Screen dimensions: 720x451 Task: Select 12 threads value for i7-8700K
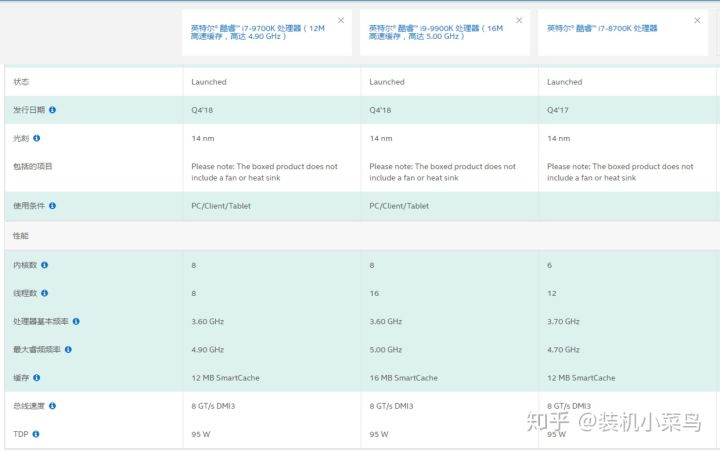click(x=551, y=293)
